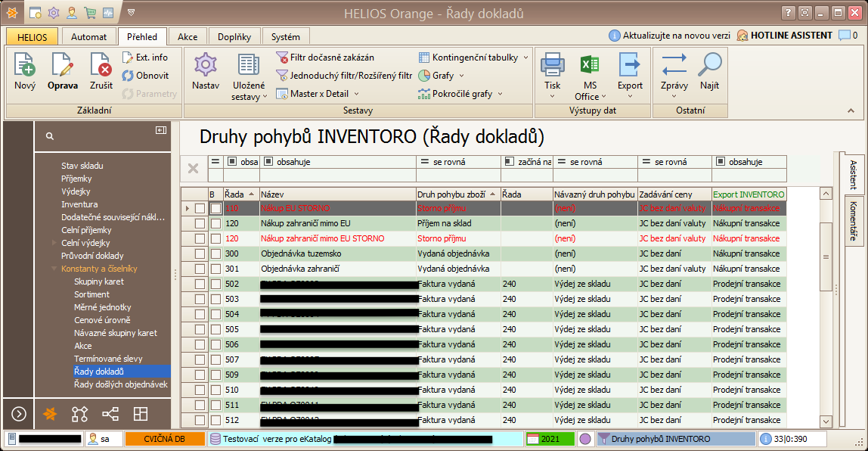Check the B column box for row 120 Nákup zahraničí mimo EU
Screen dimensions: 868x451
click(x=216, y=223)
